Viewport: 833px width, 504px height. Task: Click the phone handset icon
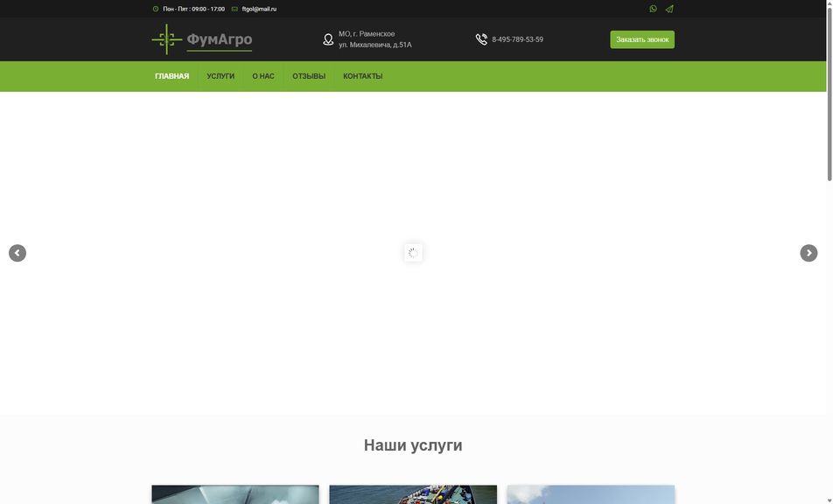tap(481, 39)
